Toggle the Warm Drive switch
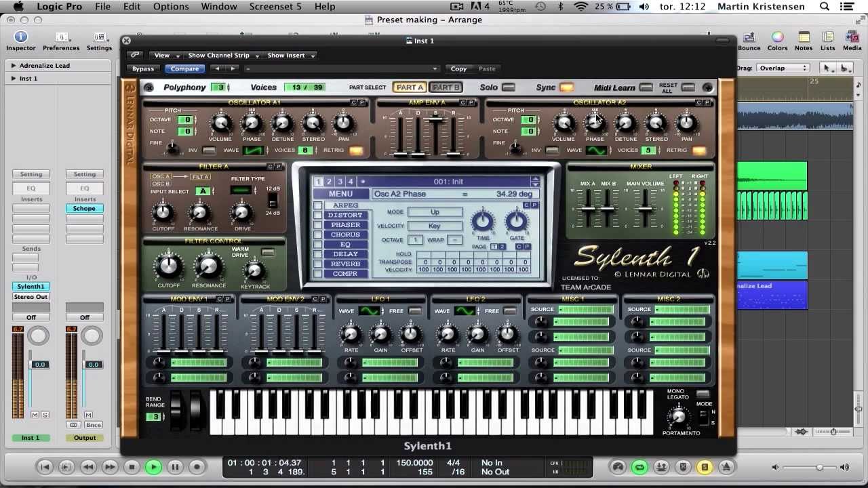Screen dimensions: 868x488 tap(269, 253)
